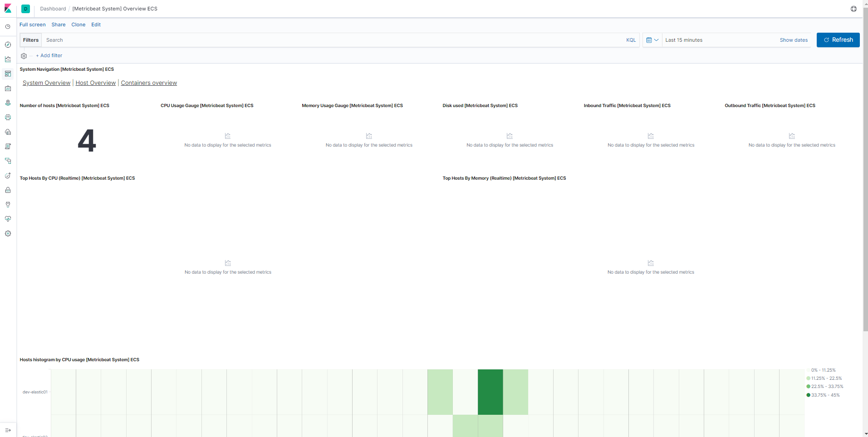Open the Host Overview link
868x437 pixels.
(96, 83)
